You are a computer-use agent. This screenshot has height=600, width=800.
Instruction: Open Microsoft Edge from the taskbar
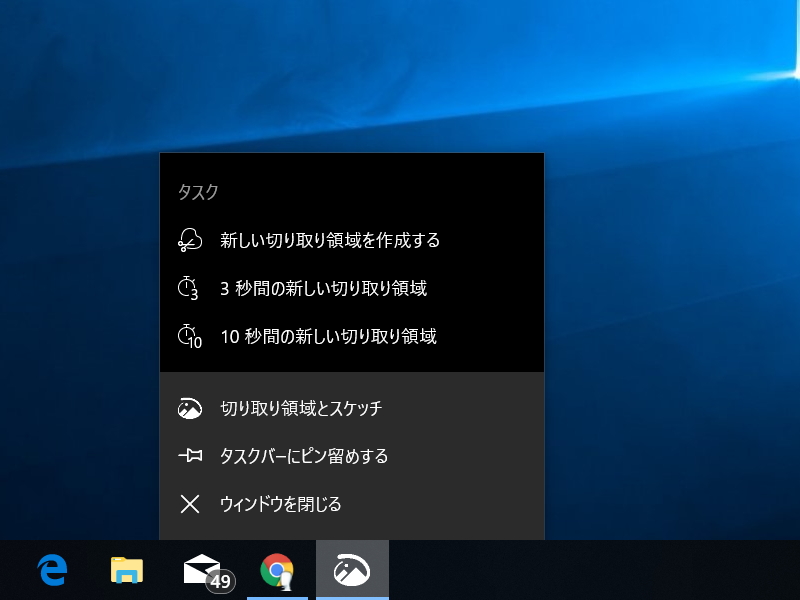coord(52,570)
